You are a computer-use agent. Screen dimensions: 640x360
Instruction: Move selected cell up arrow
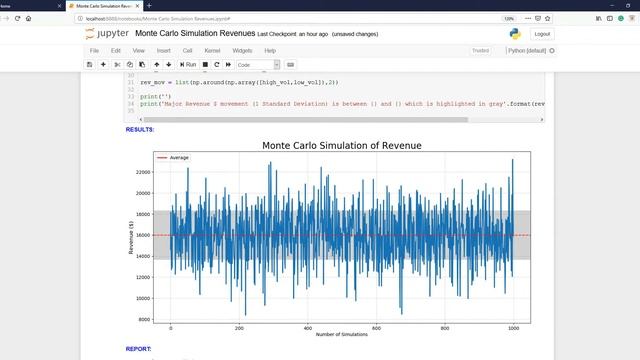tap(157, 64)
